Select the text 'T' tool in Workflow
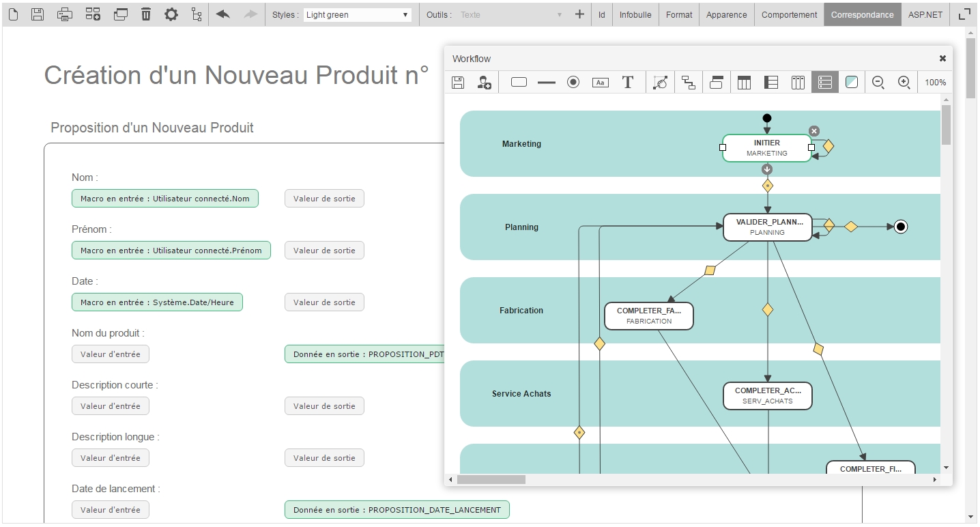This screenshot has height=527, width=980. click(x=627, y=83)
